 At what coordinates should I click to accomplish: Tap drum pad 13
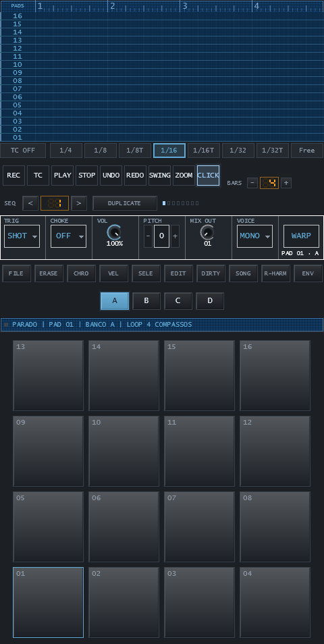tap(48, 376)
